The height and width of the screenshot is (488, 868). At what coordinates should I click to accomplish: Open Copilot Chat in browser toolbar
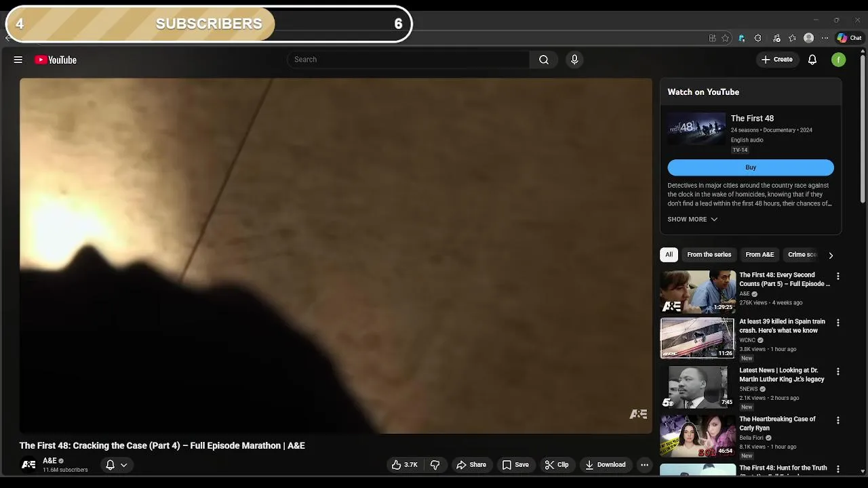click(x=849, y=38)
